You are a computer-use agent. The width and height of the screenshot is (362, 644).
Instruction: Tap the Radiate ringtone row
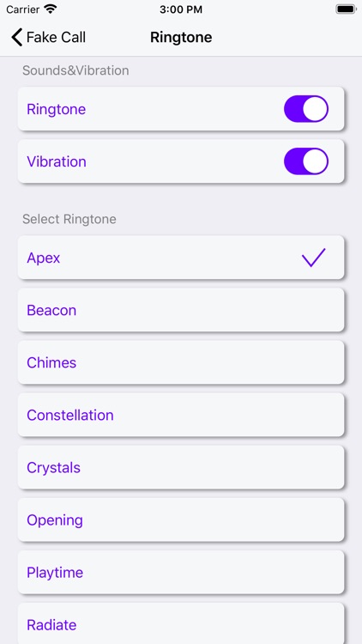pyautogui.click(x=181, y=623)
